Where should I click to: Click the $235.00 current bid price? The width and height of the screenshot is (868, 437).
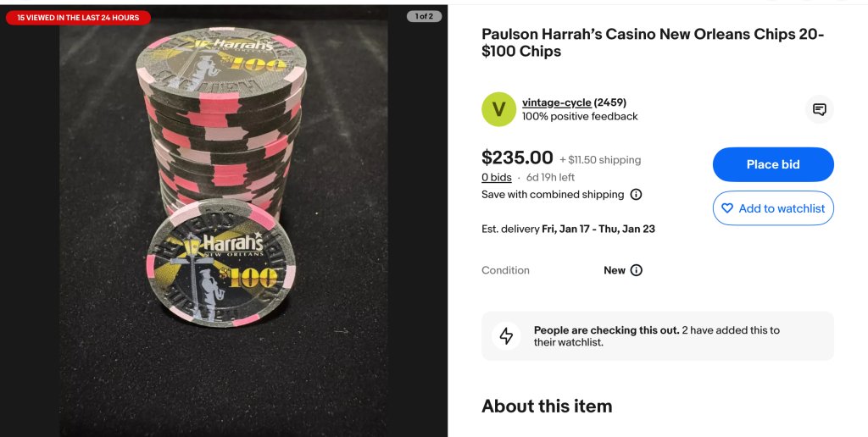coord(517,158)
